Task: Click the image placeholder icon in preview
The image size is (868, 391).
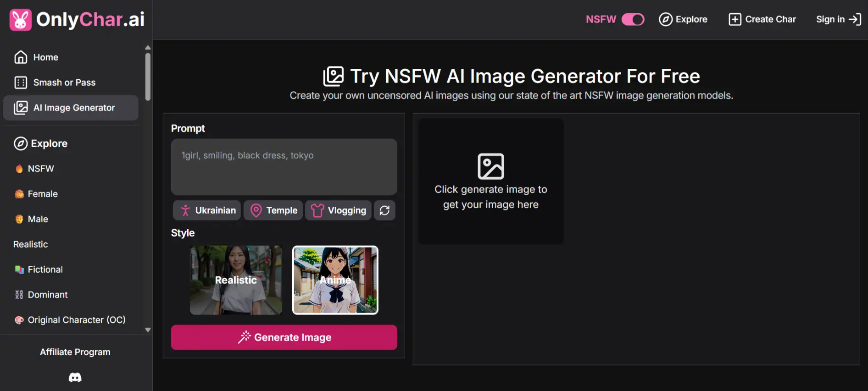Action: [x=491, y=166]
